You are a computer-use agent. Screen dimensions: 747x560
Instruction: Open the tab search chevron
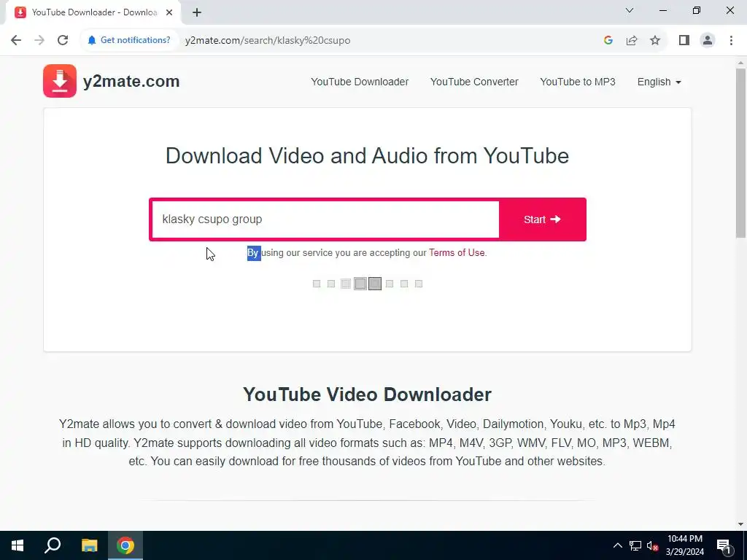tap(630, 10)
